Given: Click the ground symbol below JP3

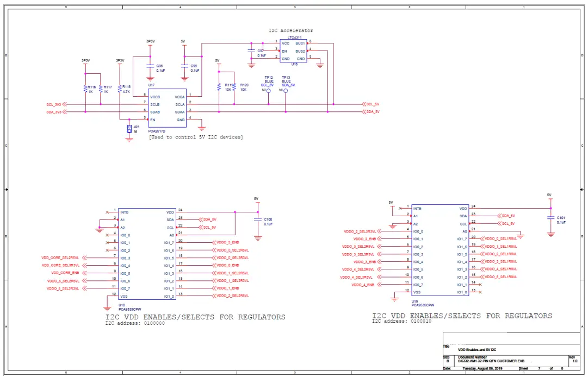Looking at the screenshot, I should click(x=129, y=139).
